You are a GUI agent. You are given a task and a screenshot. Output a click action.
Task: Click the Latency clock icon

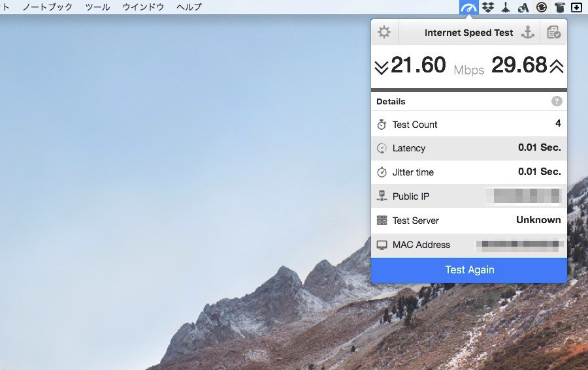[x=382, y=148]
